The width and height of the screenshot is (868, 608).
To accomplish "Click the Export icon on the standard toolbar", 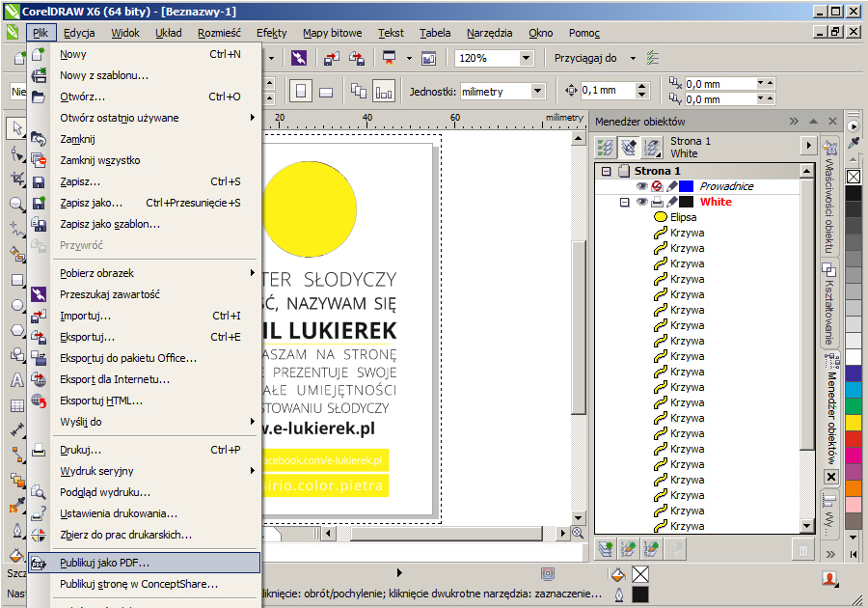I will pos(357,58).
